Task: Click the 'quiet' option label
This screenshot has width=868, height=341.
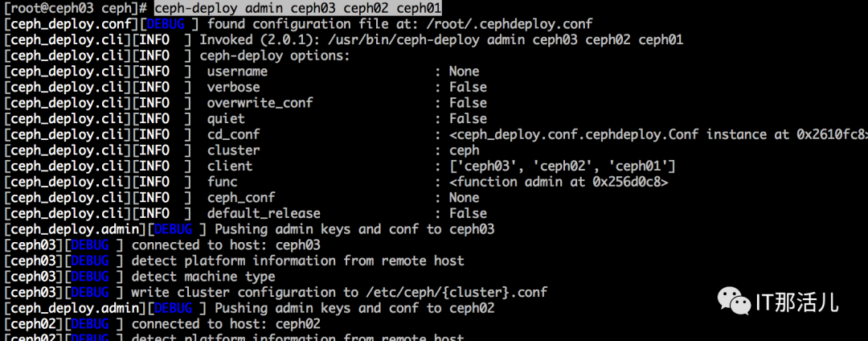Action: pos(226,118)
